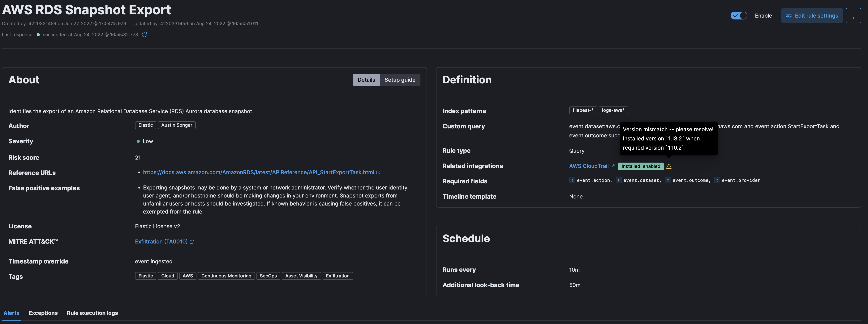Click the succeeded status dot
The width and height of the screenshot is (868, 324).
38,34
